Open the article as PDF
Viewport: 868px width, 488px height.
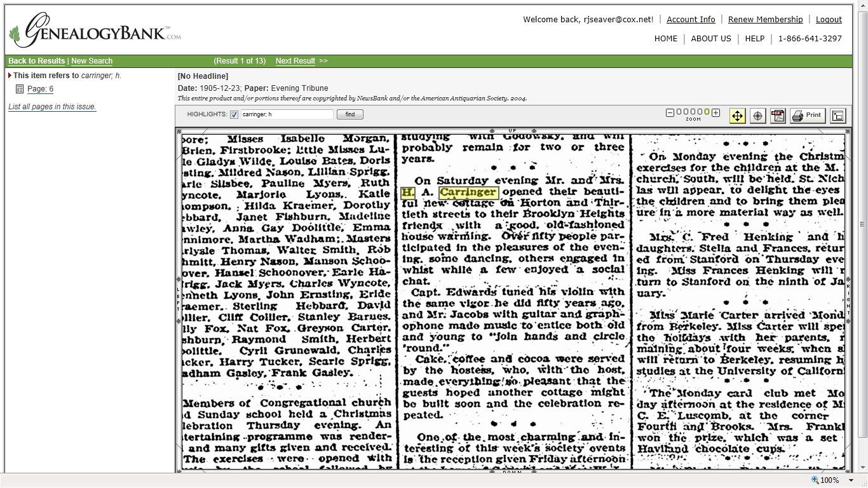(778, 116)
